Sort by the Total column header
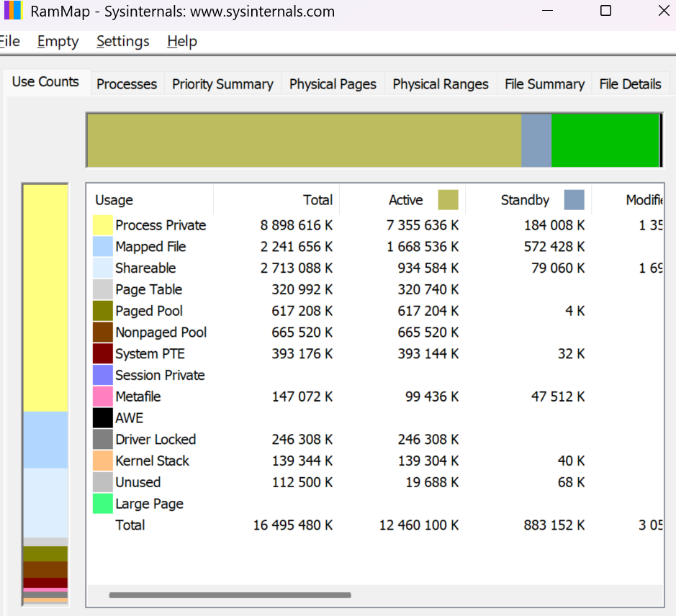This screenshot has width=676, height=616. (x=276, y=200)
